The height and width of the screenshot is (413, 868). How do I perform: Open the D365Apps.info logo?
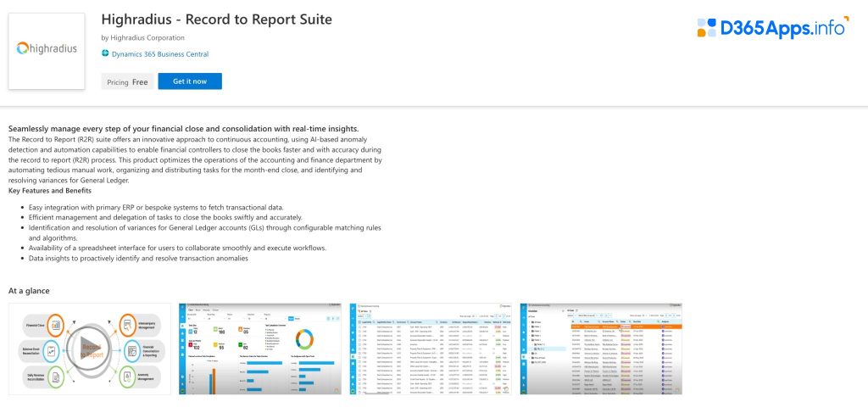coord(772,28)
